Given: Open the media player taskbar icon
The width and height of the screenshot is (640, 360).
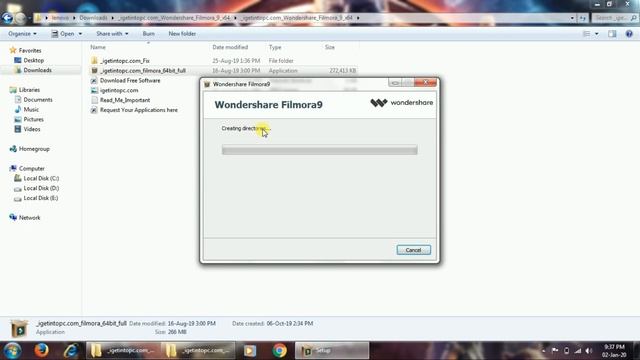Looking at the screenshot, I should pyautogui.click(x=250, y=351).
